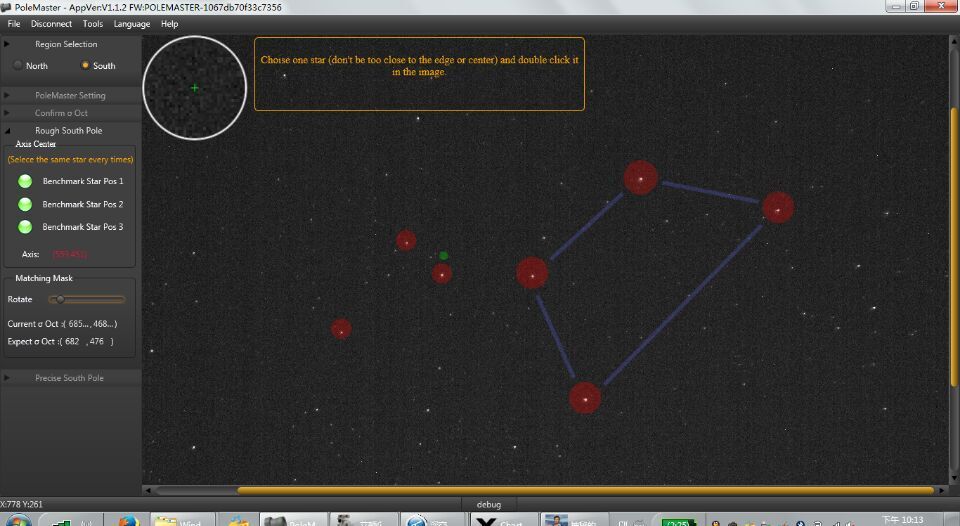Click the Disconnect menu item

click(x=51, y=24)
